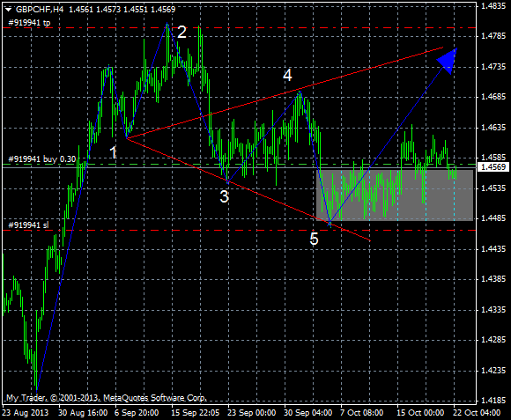
Task: Click the GBPCHF,H4 symbol title
Action: click(x=40, y=10)
